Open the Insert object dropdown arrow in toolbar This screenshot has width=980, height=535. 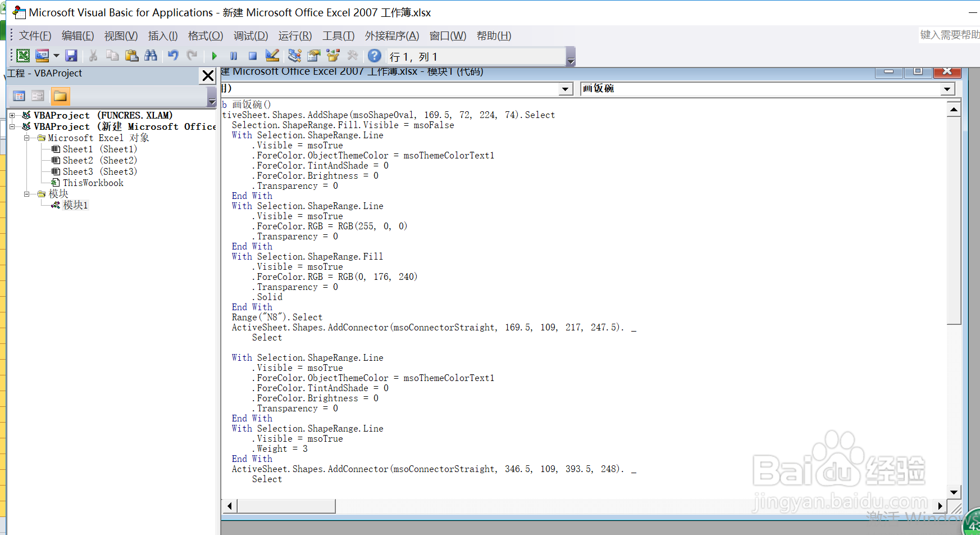click(56, 56)
